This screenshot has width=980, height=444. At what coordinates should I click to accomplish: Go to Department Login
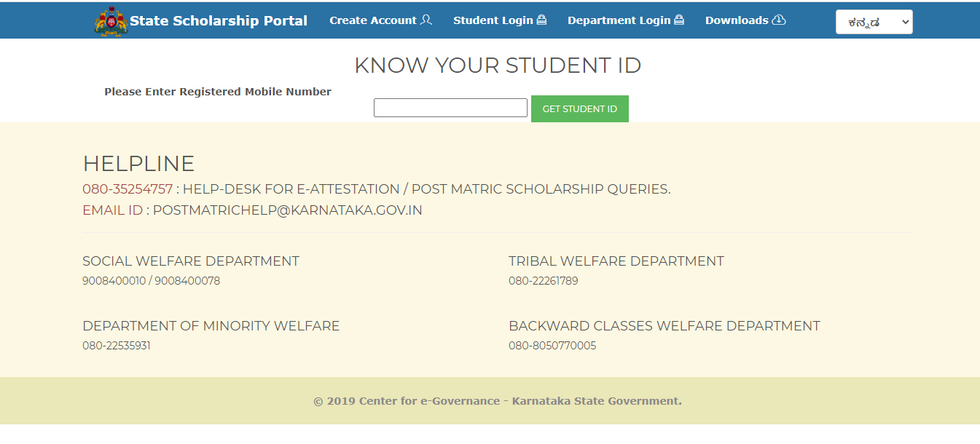[x=618, y=20]
